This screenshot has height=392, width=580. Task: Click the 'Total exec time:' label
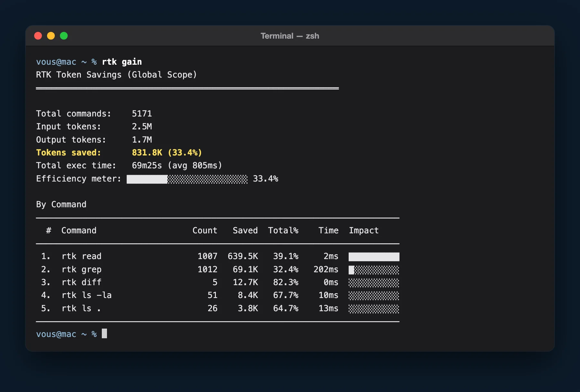pos(76,165)
